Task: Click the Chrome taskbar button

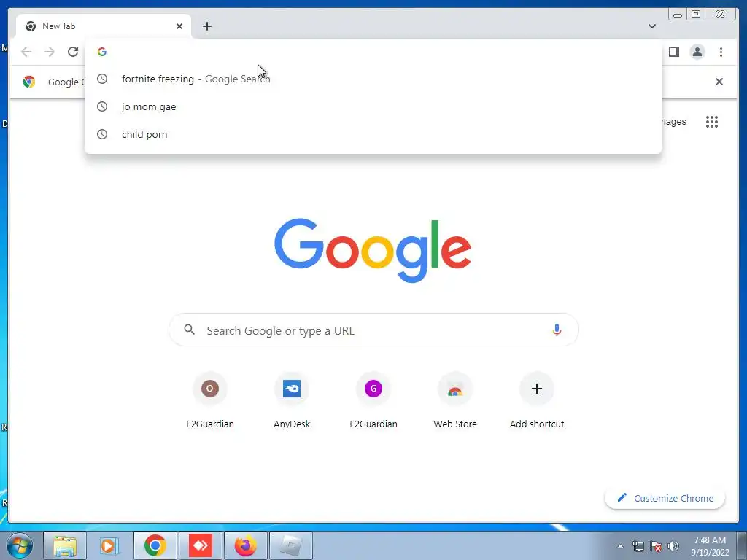Action: tap(155, 545)
